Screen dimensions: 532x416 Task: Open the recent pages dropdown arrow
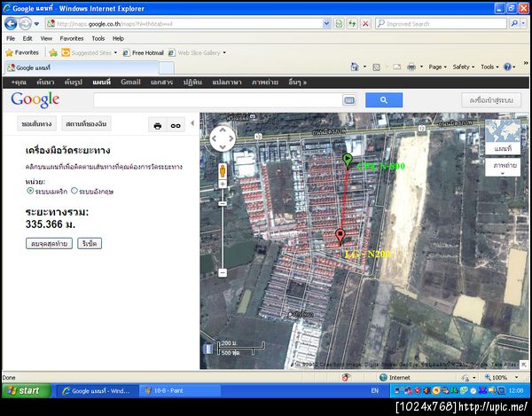36,24
